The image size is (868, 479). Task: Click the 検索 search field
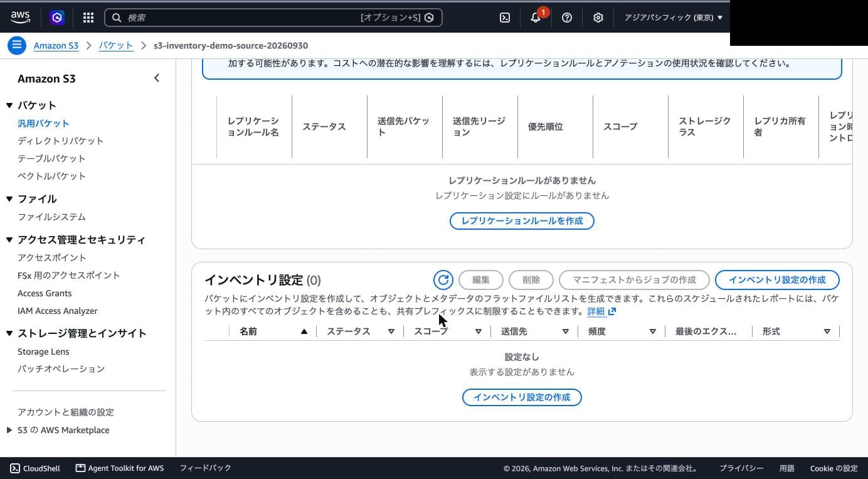click(x=273, y=18)
